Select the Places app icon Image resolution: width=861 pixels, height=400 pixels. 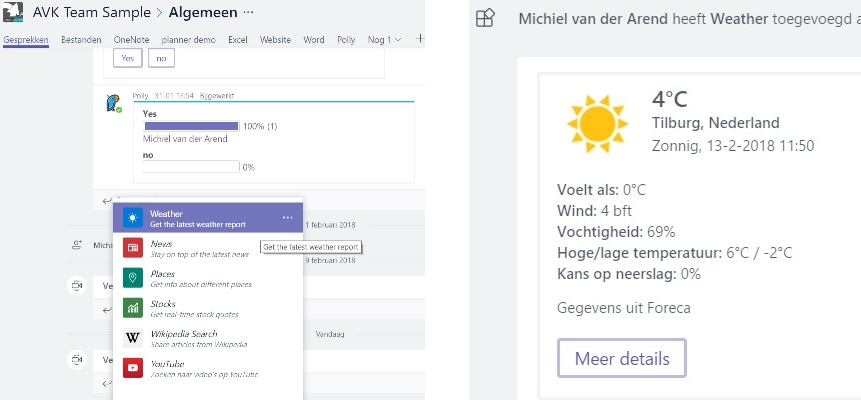133,278
